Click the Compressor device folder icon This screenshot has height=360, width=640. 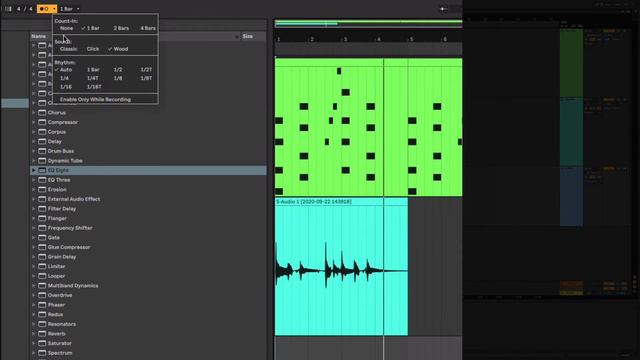(42, 122)
